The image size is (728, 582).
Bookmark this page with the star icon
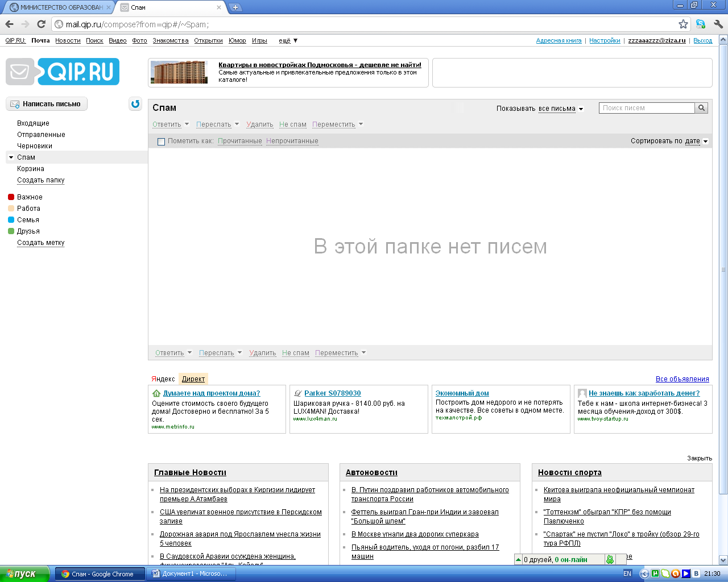(683, 24)
